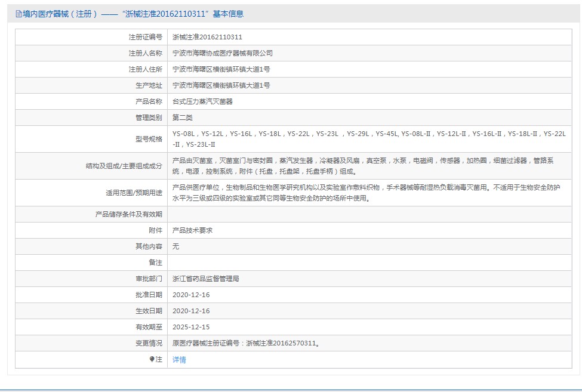
Task: Select the 注册人名称 label cell
Action: point(146,53)
